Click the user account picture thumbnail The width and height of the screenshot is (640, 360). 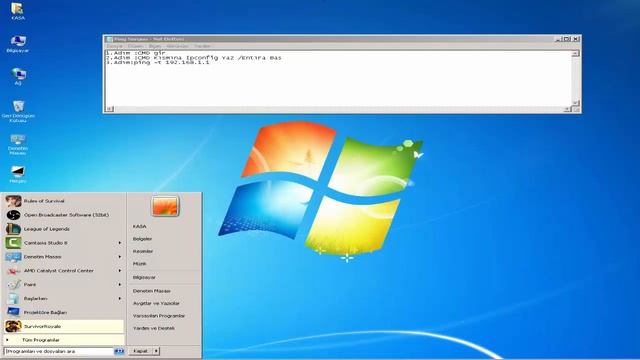[165, 206]
